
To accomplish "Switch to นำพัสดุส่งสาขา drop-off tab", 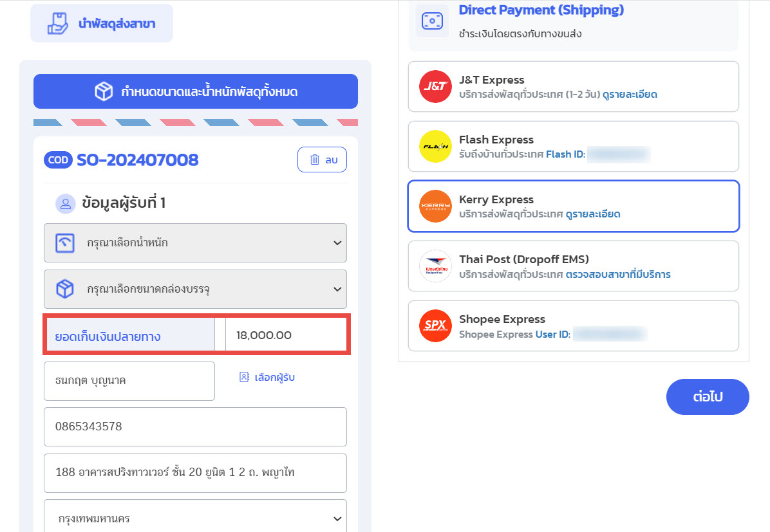I will tap(102, 24).
